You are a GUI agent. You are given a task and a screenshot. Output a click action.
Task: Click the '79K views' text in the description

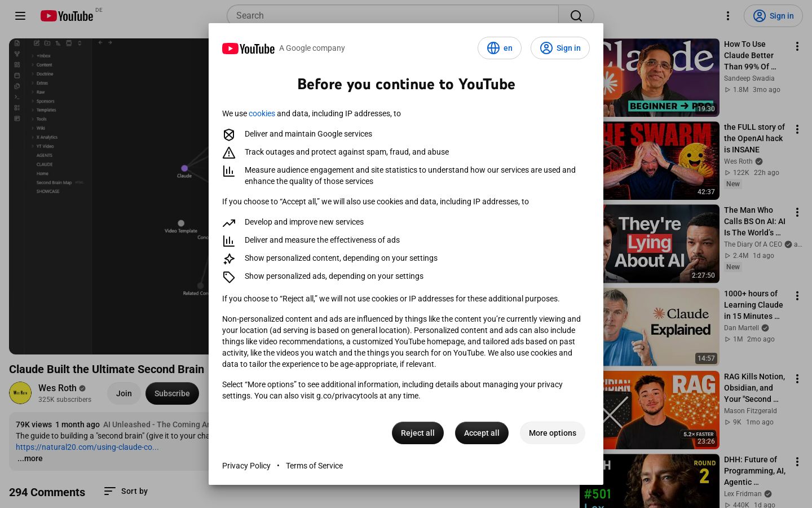(34, 424)
